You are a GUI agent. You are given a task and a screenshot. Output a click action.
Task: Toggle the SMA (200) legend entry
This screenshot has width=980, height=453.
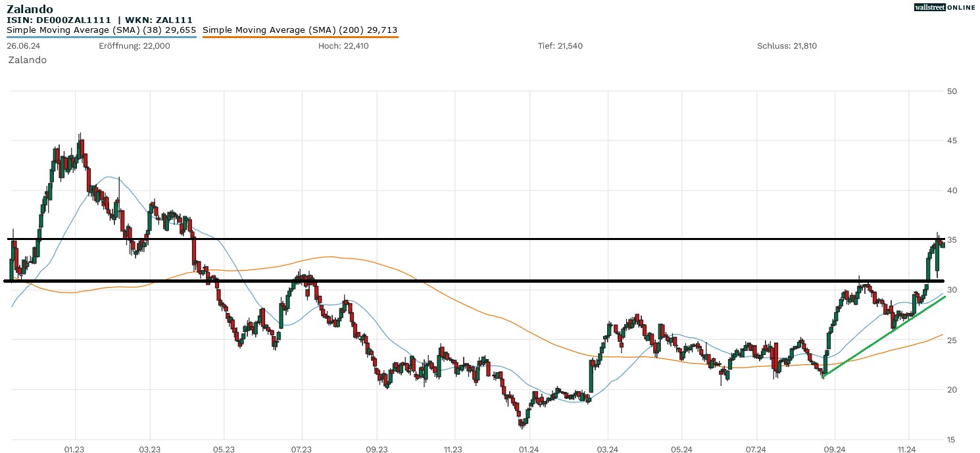[x=300, y=30]
